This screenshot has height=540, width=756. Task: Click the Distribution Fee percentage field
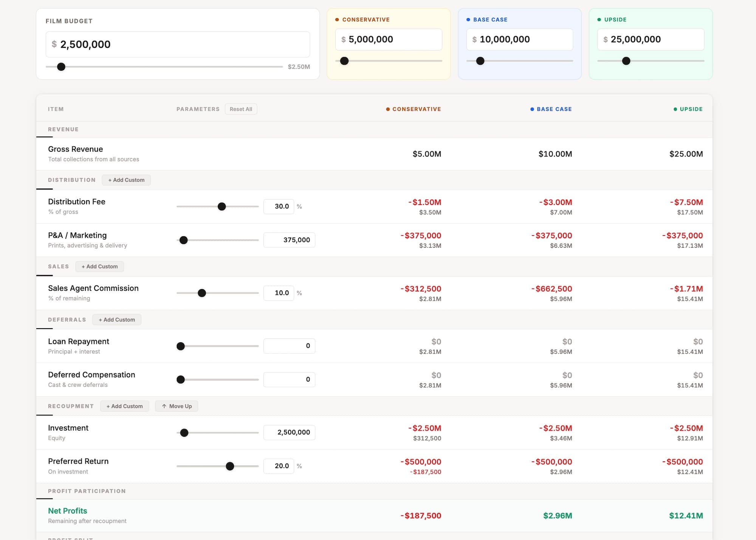[279, 206]
